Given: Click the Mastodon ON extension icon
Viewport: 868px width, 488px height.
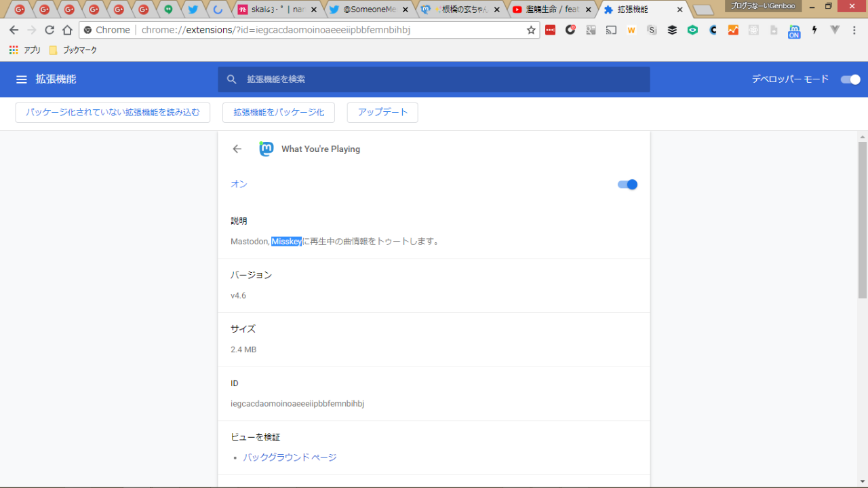Looking at the screenshot, I should (x=793, y=31).
